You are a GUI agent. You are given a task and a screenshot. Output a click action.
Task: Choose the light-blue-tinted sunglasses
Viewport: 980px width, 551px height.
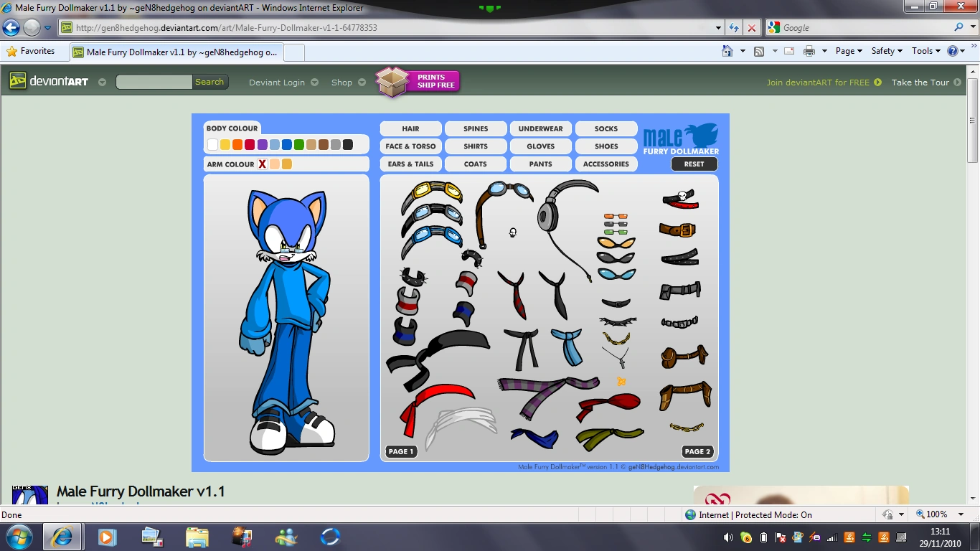click(x=616, y=273)
